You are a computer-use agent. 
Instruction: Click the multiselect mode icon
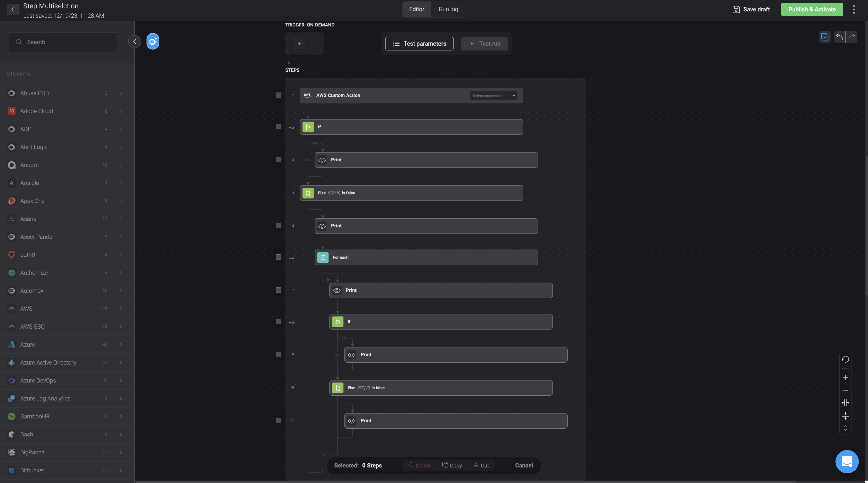825,37
